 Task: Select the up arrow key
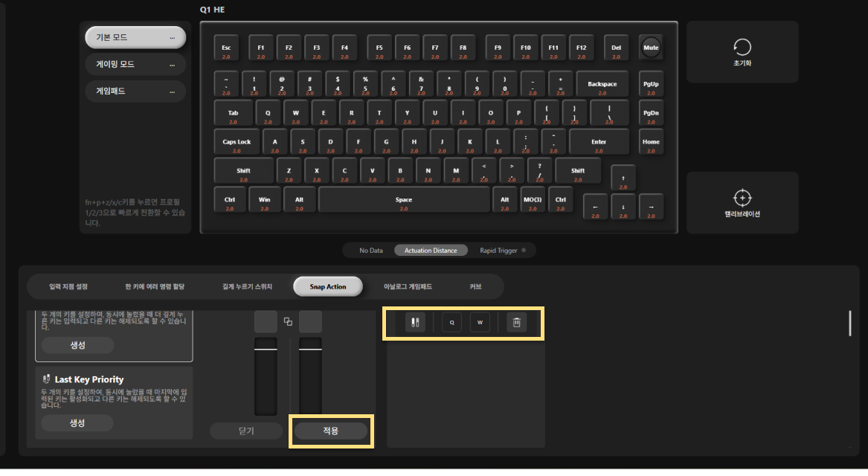(623, 178)
